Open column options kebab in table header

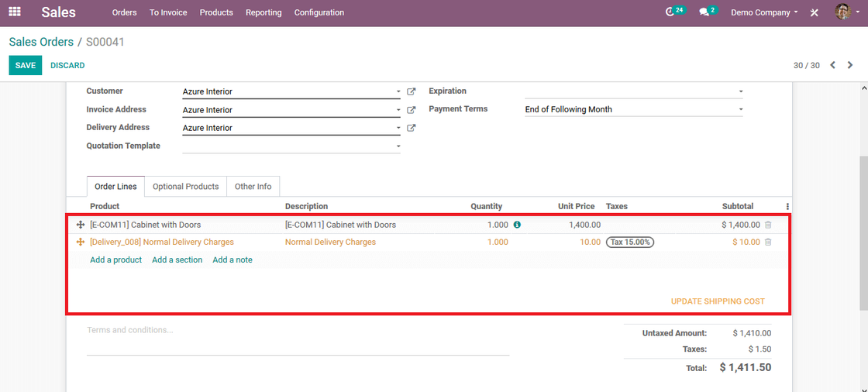(787, 206)
